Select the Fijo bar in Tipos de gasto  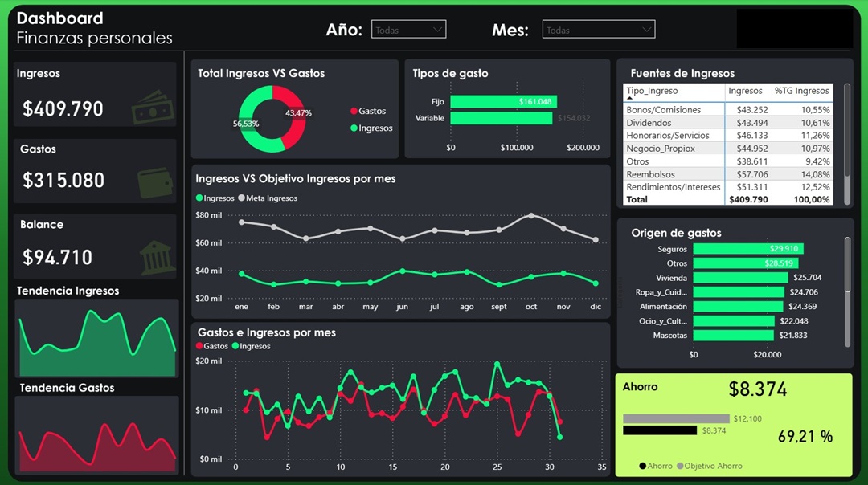click(502, 102)
